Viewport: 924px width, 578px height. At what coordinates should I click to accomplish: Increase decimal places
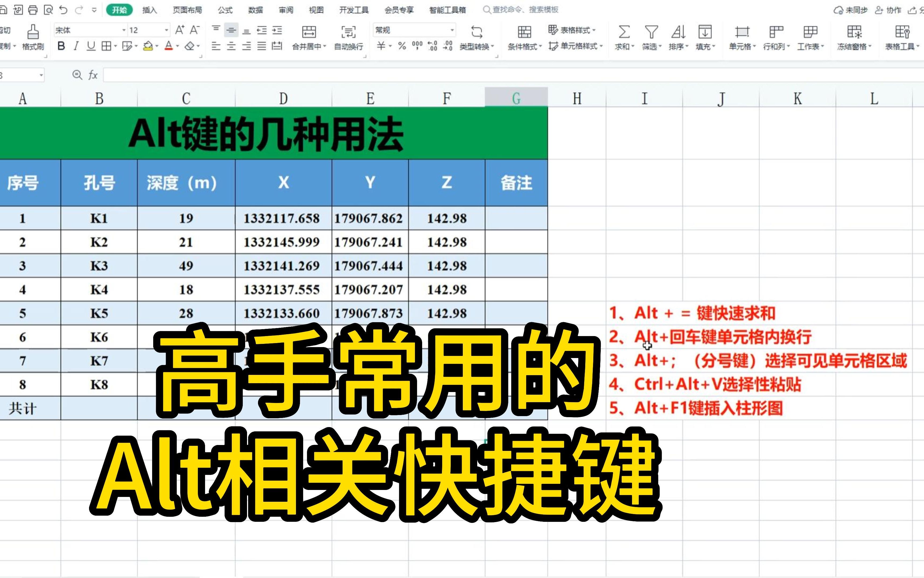[x=432, y=46]
